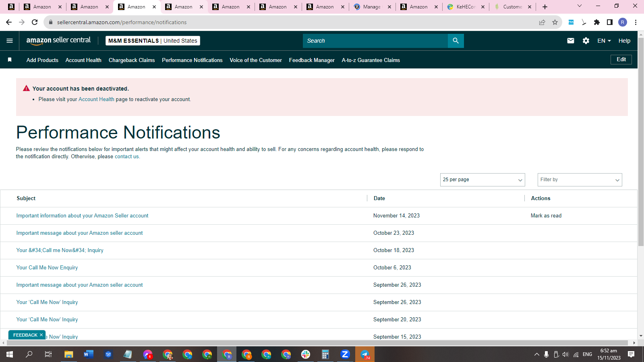Switch to the Manage browser tab
This screenshot has width=644, height=362.
point(372,7)
